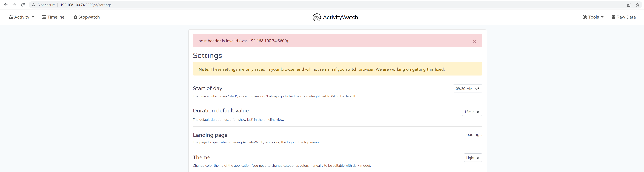Open the Activity dropdown menu

[21, 17]
